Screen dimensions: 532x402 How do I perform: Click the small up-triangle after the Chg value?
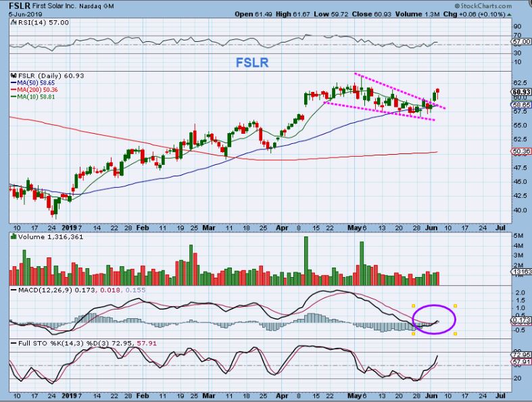coord(509,15)
